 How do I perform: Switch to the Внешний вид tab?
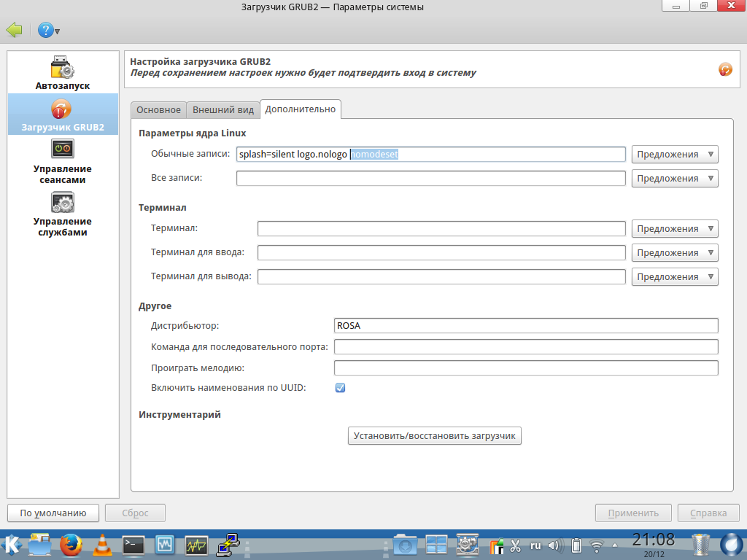[x=223, y=109]
